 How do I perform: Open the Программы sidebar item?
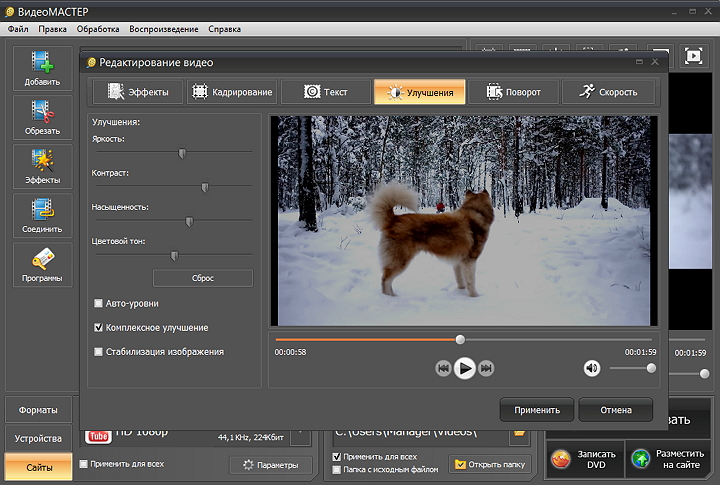[42, 265]
